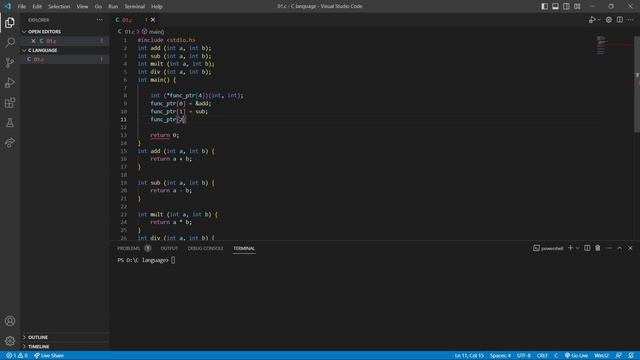This screenshot has height=360, width=640.
Task: Close the 01.c editor tab
Action: (x=153, y=20)
